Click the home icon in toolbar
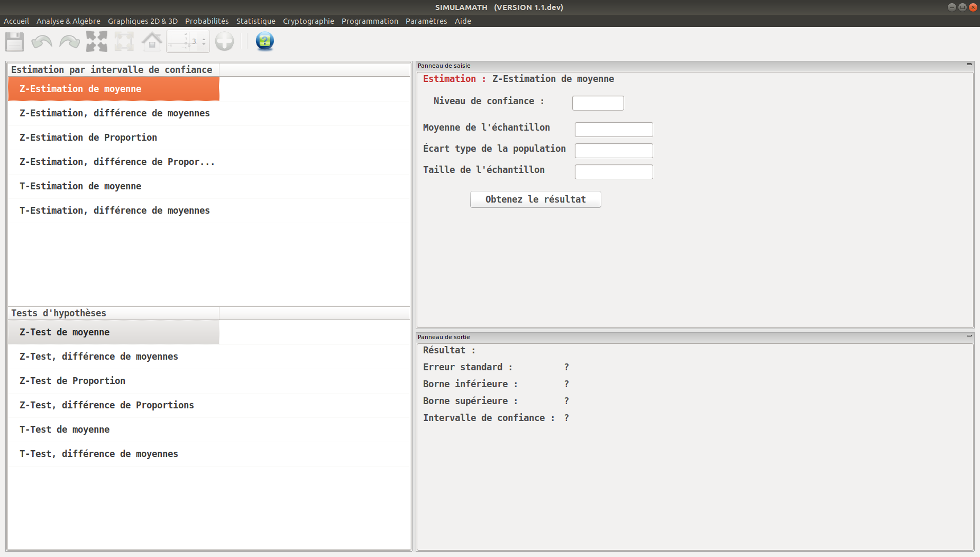The image size is (980, 557). 152,41
